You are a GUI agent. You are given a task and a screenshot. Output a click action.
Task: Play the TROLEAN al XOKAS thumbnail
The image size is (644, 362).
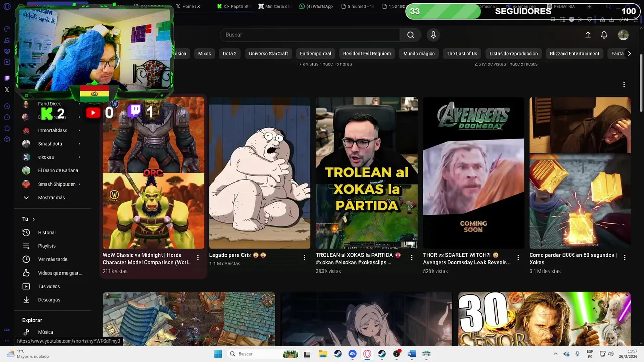click(366, 173)
